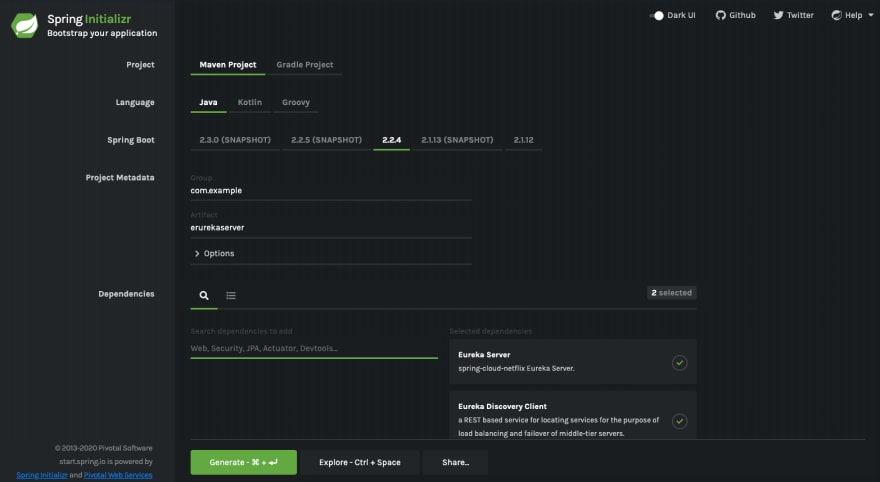Deselect the Eureka Discovery Client checkmark
The width and height of the screenshot is (880, 482).
click(x=679, y=421)
